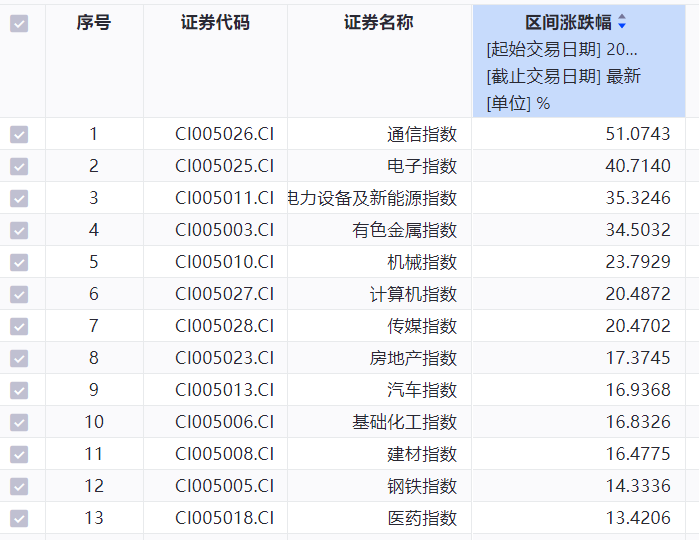Uncheck the checkbox for row 2 电子指数
This screenshot has height=540, width=699.
pos(19,166)
